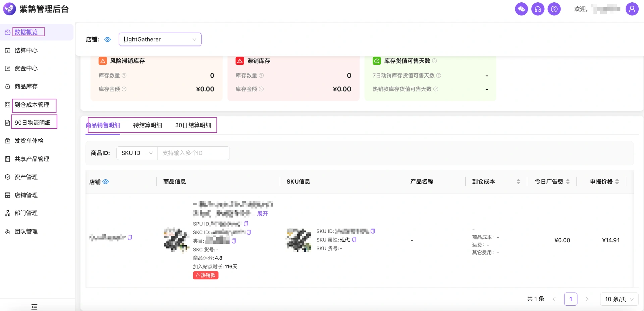Open 到仓成本管理 in sidebar
This screenshot has width=644, height=311.
tap(37, 105)
